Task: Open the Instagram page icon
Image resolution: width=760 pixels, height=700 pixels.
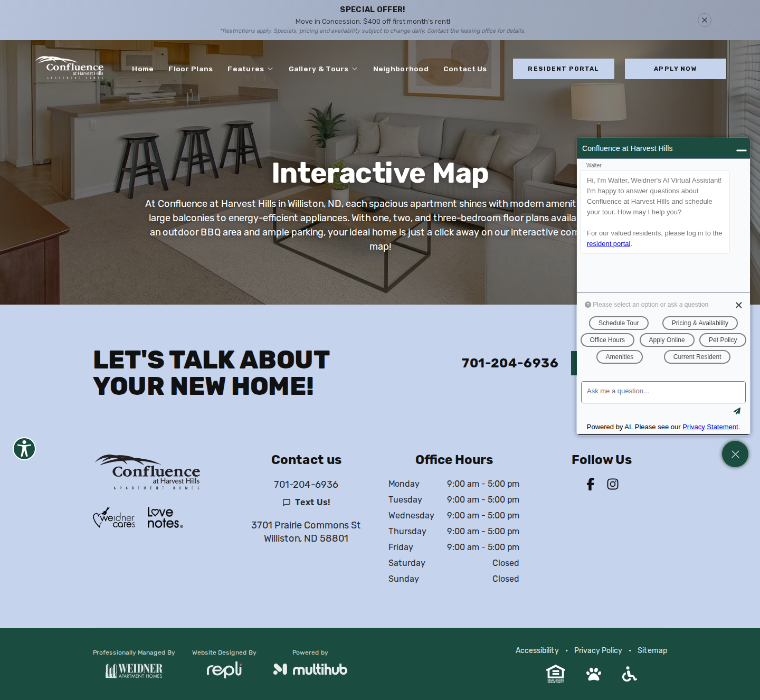Action: click(613, 484)
